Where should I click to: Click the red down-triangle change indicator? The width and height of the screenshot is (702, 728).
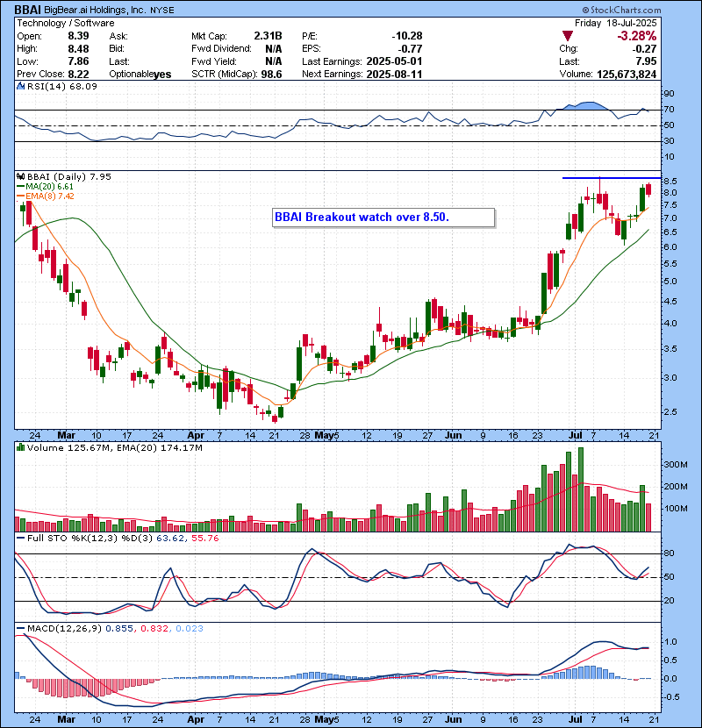[x=567, y=36]
